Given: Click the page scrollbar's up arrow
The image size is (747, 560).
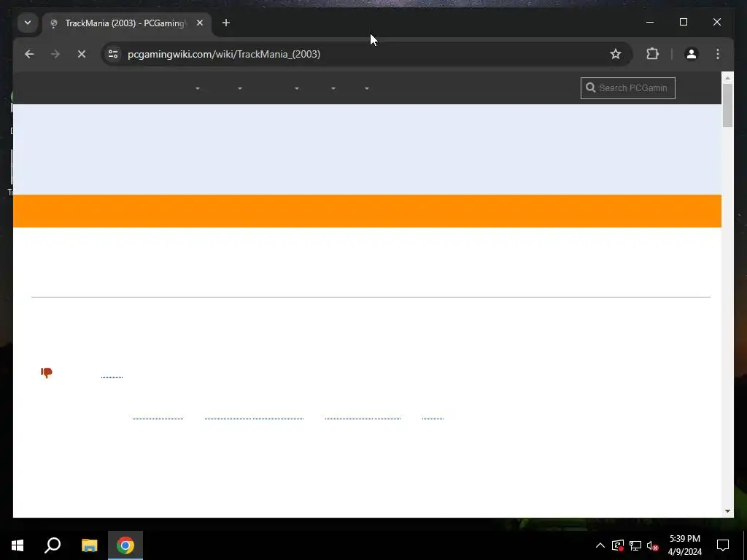Looking at the screenshot, I should point(727,77).
